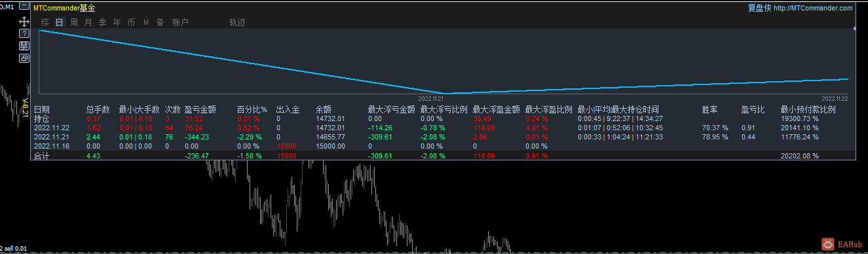Select the 余额 column header
Image resolution: width=868 pixels, height=254 pixels.
324,109
